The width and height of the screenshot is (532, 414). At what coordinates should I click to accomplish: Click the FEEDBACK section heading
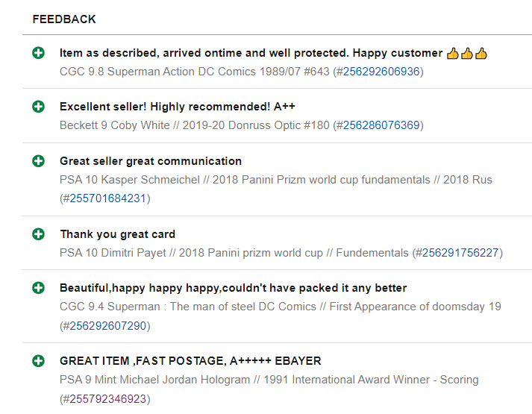[x=64, y=19]
